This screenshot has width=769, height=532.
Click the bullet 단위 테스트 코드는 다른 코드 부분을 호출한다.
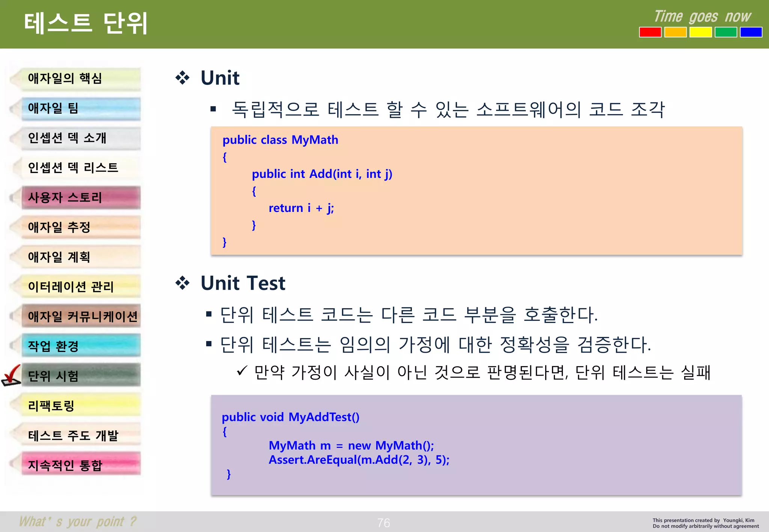point(409,314)
